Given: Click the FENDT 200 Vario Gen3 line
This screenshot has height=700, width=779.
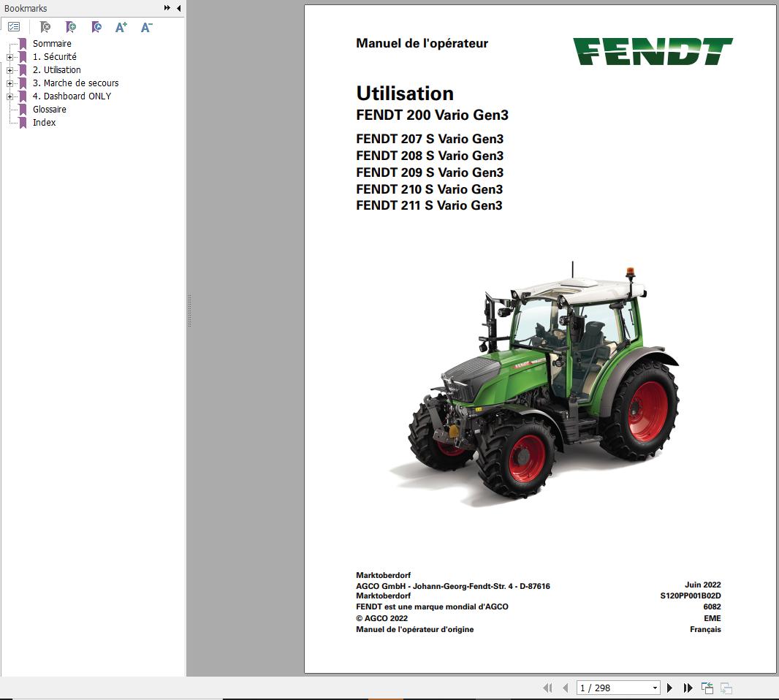Looking at the screenshot, I should (x=432, y=115).
